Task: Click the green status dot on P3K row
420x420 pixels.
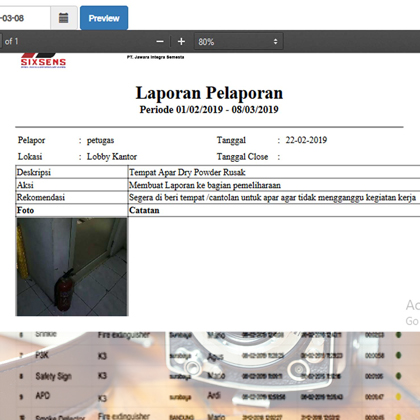Action: pos(398,355)
